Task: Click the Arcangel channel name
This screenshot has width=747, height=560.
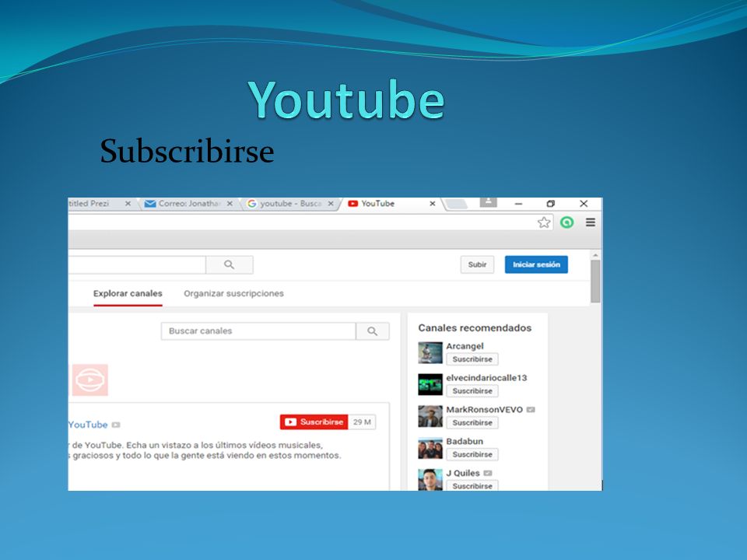Action: (465, 346)
